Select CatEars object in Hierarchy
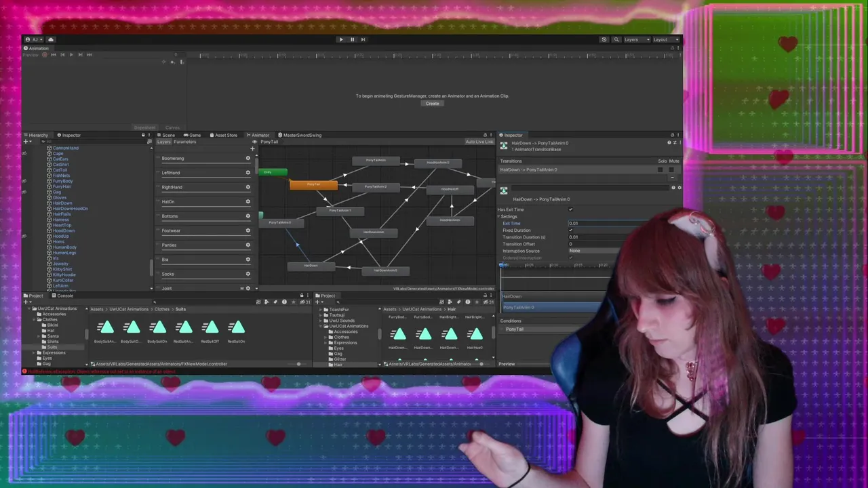The image size is (868, 488). pyautogui.click(x=60, y=159)
